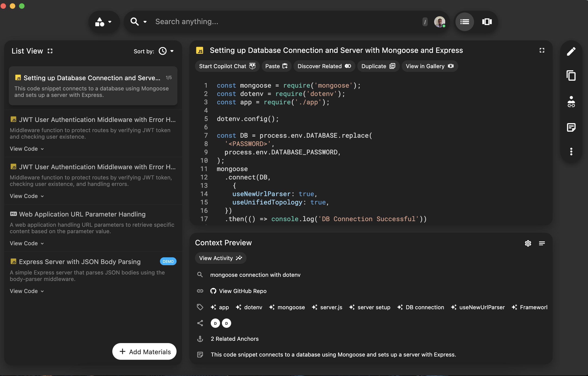Toggle fullscreen on the List View panel
This screenshot has height=376, width=588.
click(50, 51)
